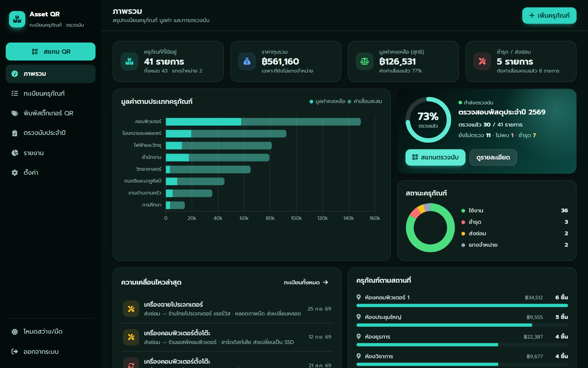
Task: Click the location pin for ห้องวิชาการ
Action: coord(359,356)
